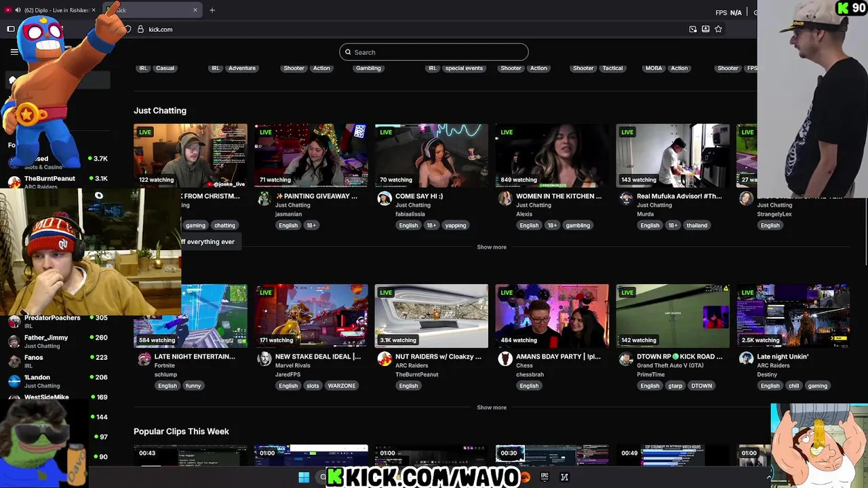Select the Kick browser tab
Image resolution: width=868 pixels, height=488 pixels.
coord(153,10)
